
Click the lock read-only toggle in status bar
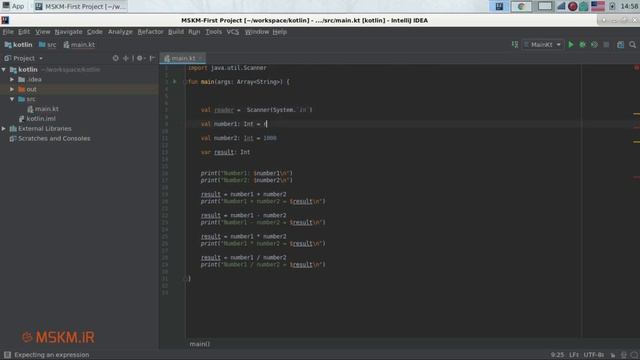tap(613, 355)
